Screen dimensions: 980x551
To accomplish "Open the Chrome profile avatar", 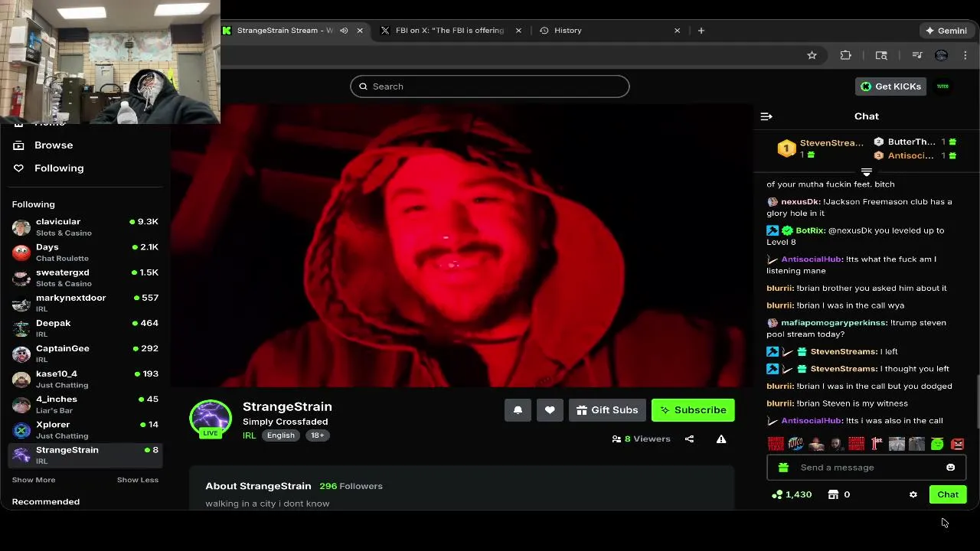I will (942, 55).
